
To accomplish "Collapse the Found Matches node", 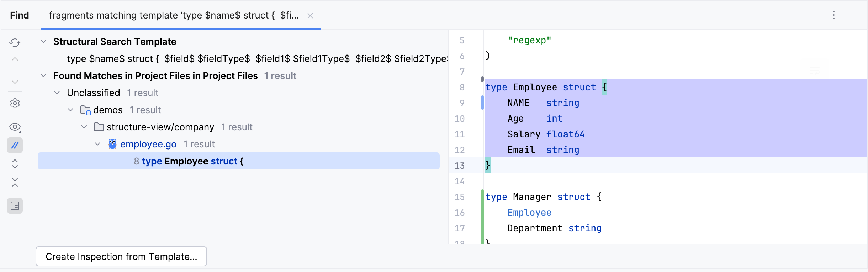I will (43, 76).
